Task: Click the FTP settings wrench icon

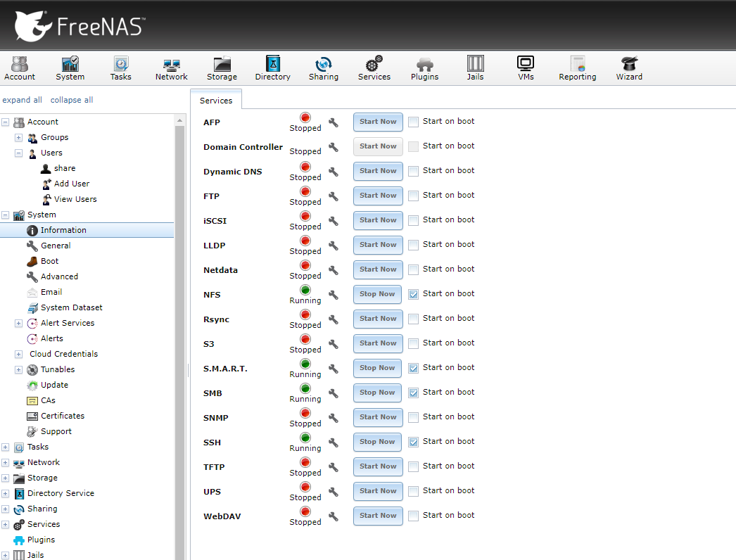Action: 334,196
